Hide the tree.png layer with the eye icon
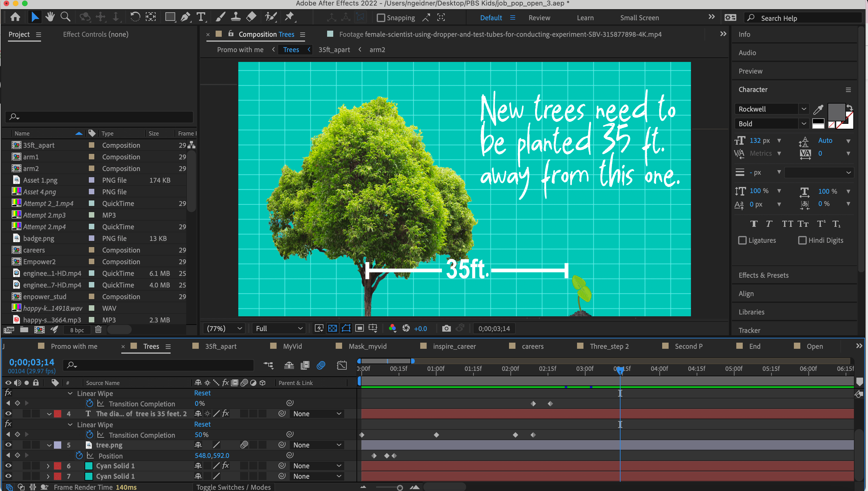The height and width of the screenshot is (491, 868). 8,445
